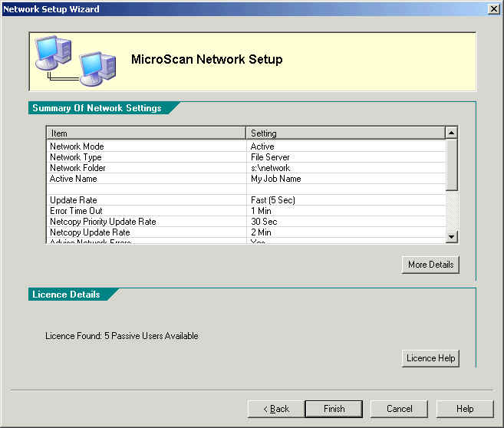The image size is (504, 428).
Task: Click the 30 Sec value
Action: 264,222
